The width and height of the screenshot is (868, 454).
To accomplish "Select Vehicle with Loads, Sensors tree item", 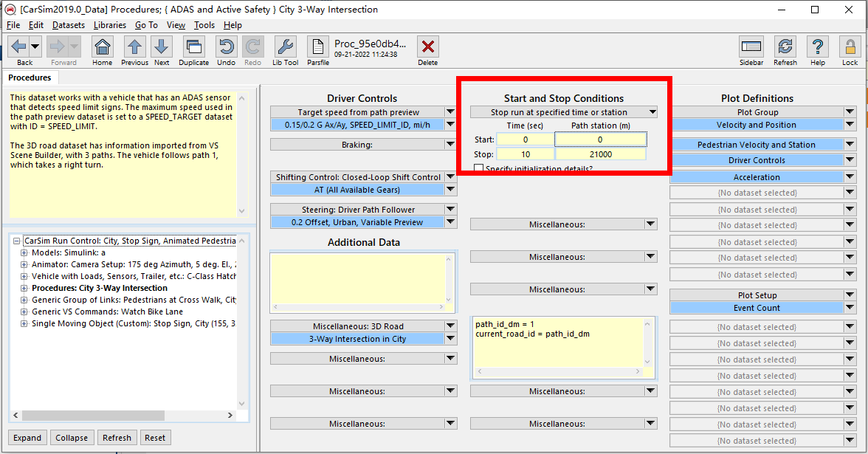I will [134, 276].
